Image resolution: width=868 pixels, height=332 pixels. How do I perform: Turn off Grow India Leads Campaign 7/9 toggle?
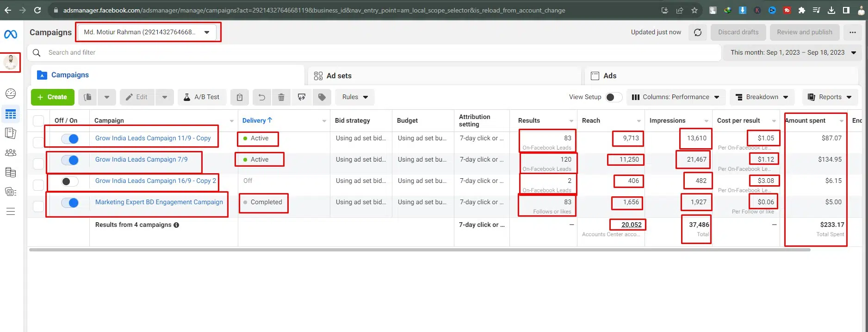click(70, 160)
